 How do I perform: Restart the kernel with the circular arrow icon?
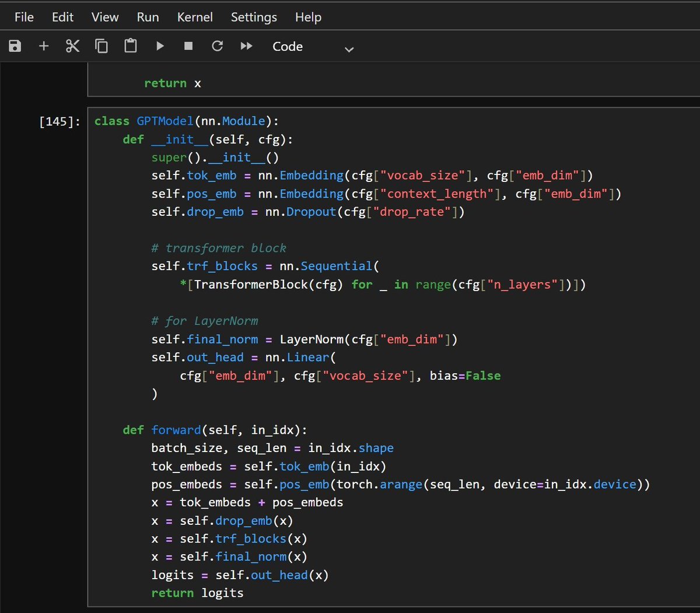pos(218,46)
